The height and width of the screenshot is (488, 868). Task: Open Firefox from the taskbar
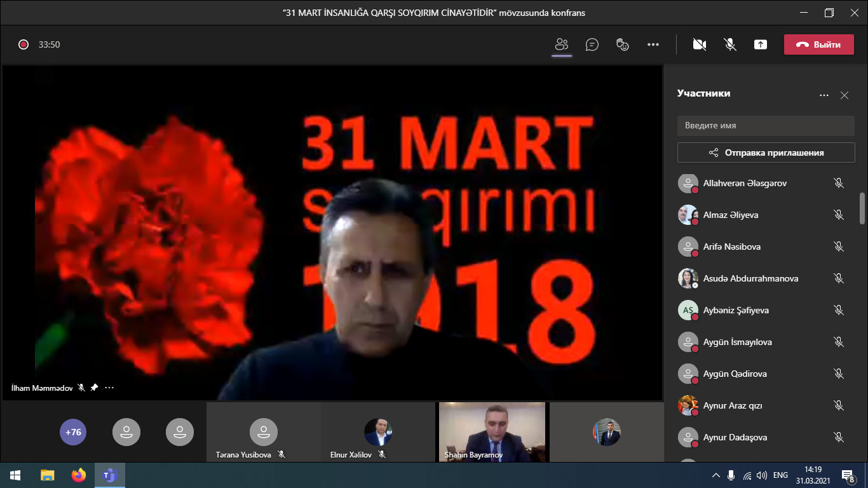(x=78, y=475)
